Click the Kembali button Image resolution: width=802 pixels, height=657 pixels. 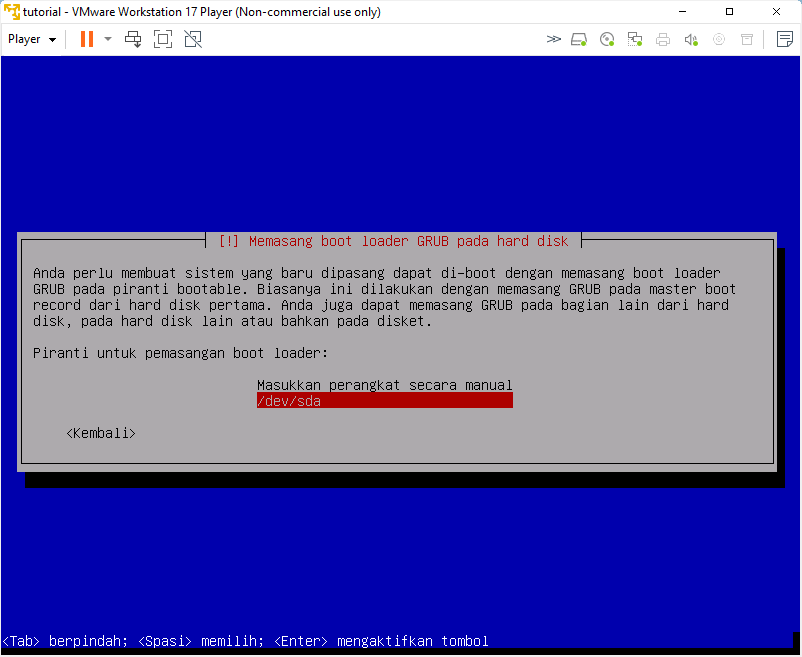click(101, 433)
